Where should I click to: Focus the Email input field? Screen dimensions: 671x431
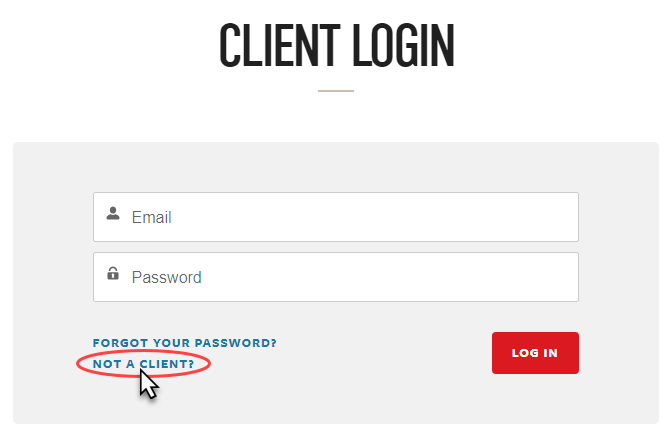click(336, 217)
